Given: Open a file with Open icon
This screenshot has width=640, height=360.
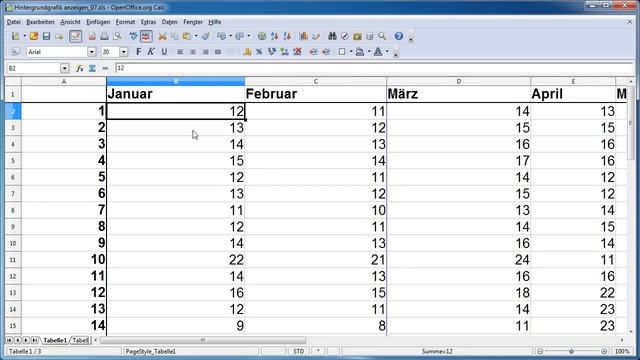Looking at the screenshot, I should (x=33, y=36).
